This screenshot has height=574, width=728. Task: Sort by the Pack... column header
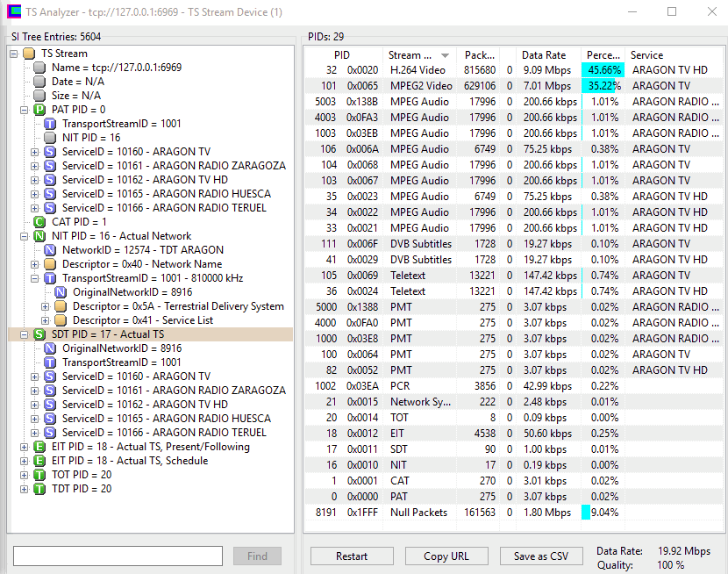(x=480, y=54)
